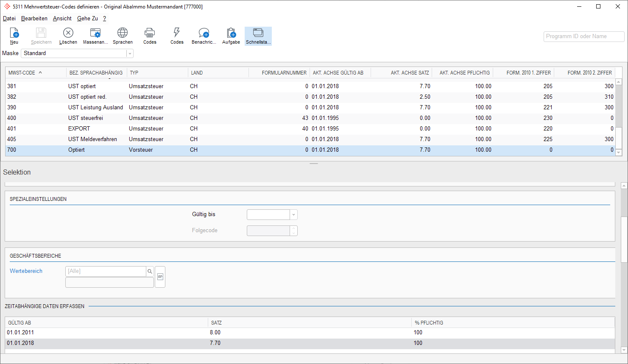Select the UST optiert red. row
Image resolution: width=628 pixels, height=364 pixels.
310,97
